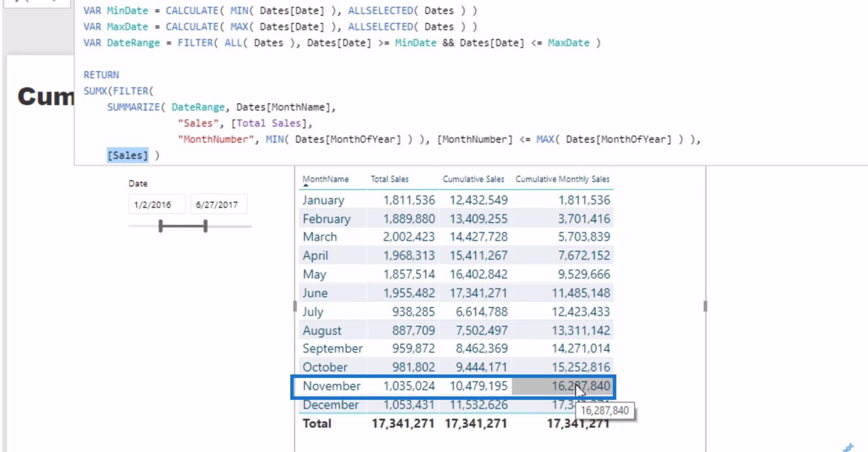This screenshot has height=452, width=868.
Task: Click Cumulative Monthly Sales value 9,529,666
Action: [x=584, y=274]
